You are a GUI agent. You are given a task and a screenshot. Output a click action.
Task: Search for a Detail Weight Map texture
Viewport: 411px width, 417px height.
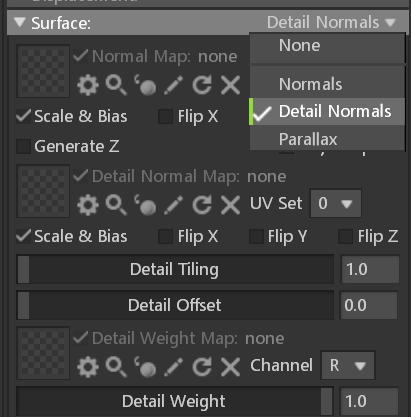click(116, 367)
